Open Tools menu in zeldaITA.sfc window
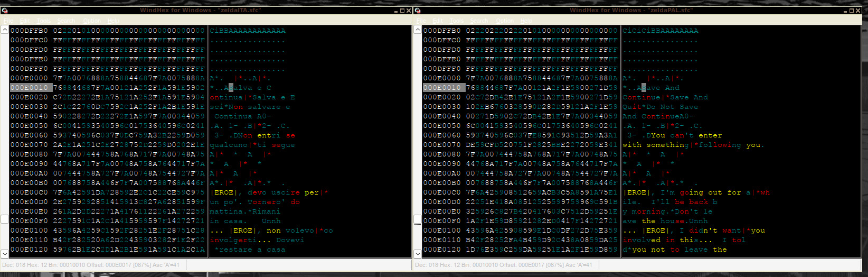 pyautogui.click(x=44, y=21)
